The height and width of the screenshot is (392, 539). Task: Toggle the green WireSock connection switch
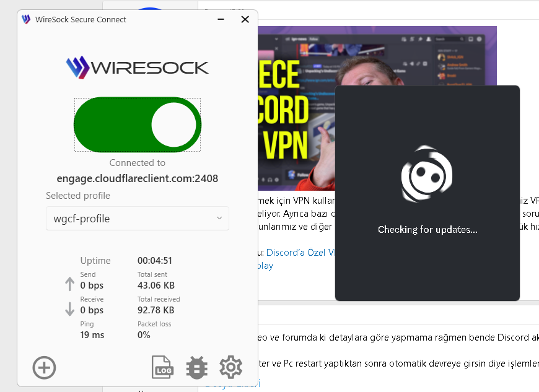(x=138, y=124)
